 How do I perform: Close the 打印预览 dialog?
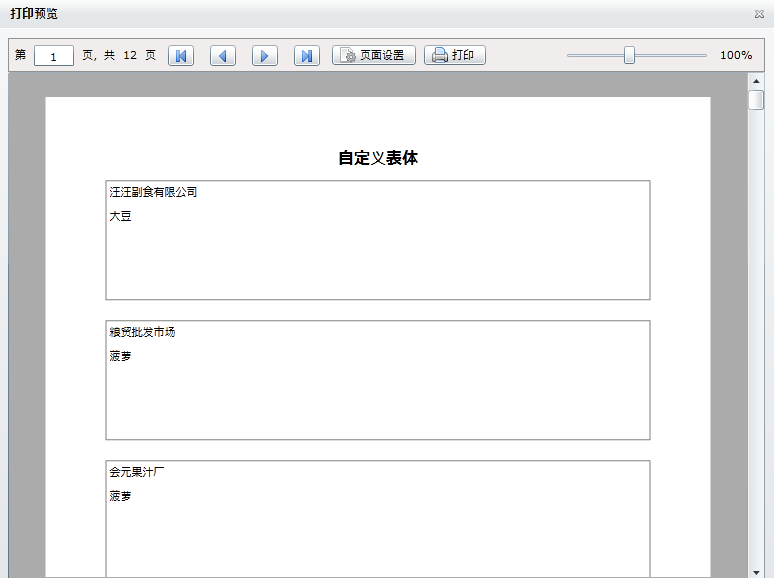pos(759,14)
